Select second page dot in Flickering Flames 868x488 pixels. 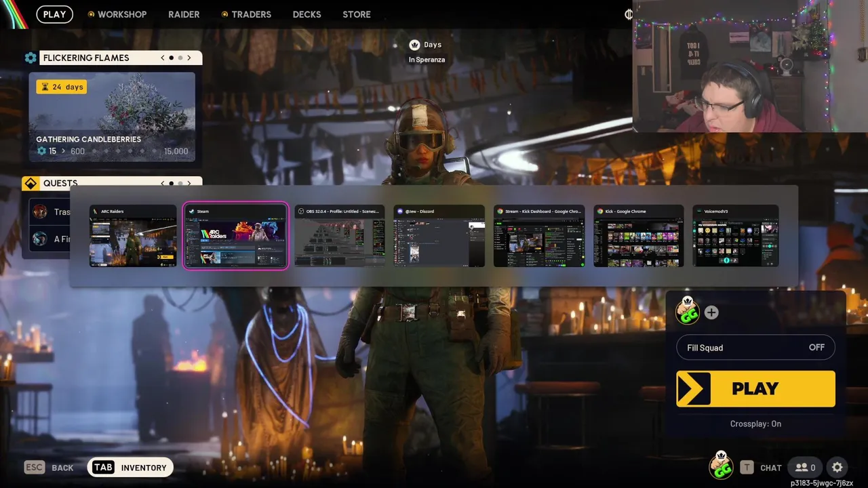click(x=180, y=58)
